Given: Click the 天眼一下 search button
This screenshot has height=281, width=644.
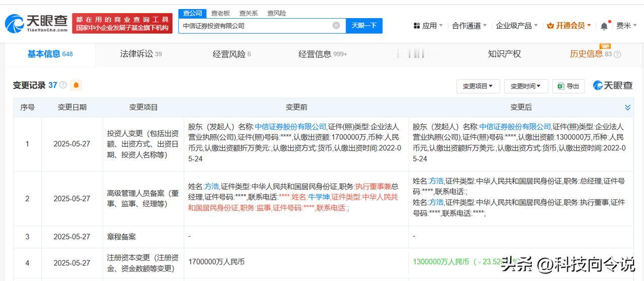Looking at the screenshot, I should pyautogui.click(x=364, y=26).
